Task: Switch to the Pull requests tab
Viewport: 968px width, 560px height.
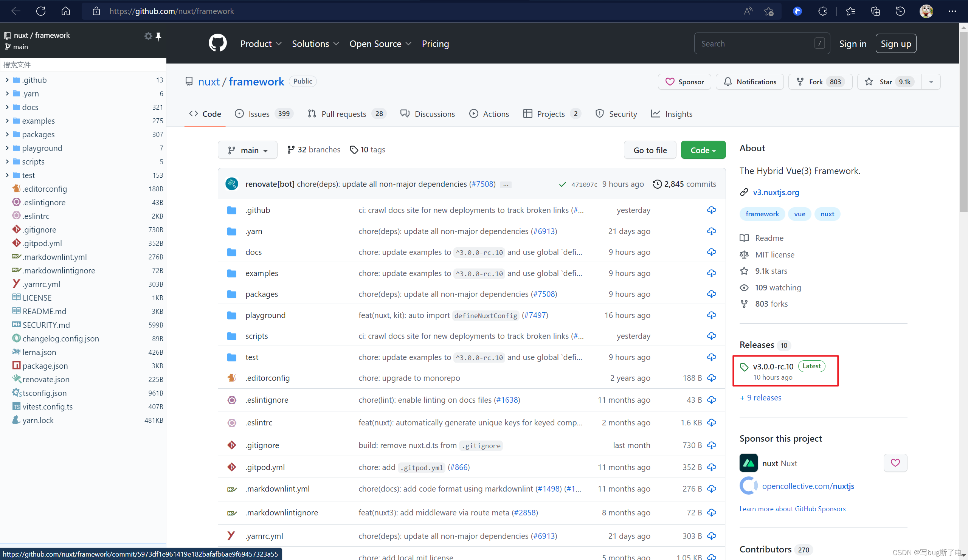Action: point(347,114)
